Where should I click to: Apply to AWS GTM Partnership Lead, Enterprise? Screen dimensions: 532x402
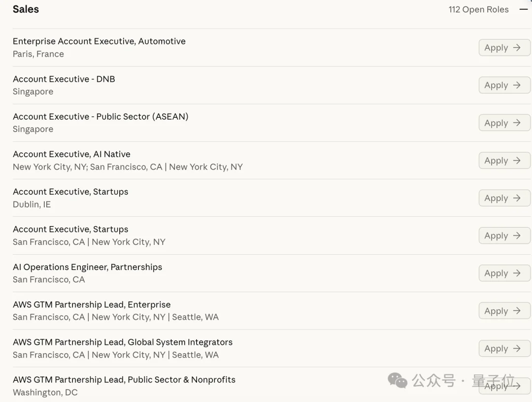click(x=504, y=311)
